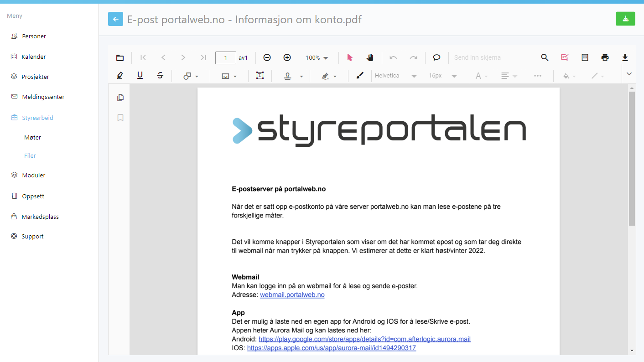Open the webmail.portalweb.no link
This screenshot has width=644, height=362.
292,295
